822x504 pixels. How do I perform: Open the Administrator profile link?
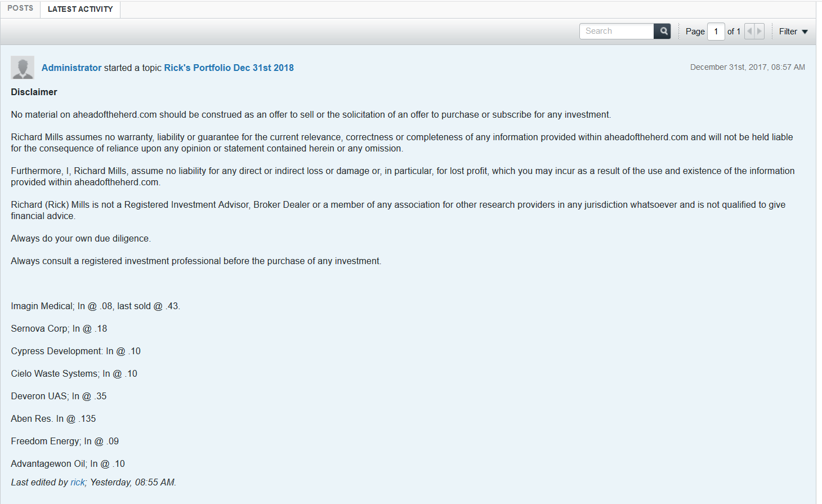72,68
